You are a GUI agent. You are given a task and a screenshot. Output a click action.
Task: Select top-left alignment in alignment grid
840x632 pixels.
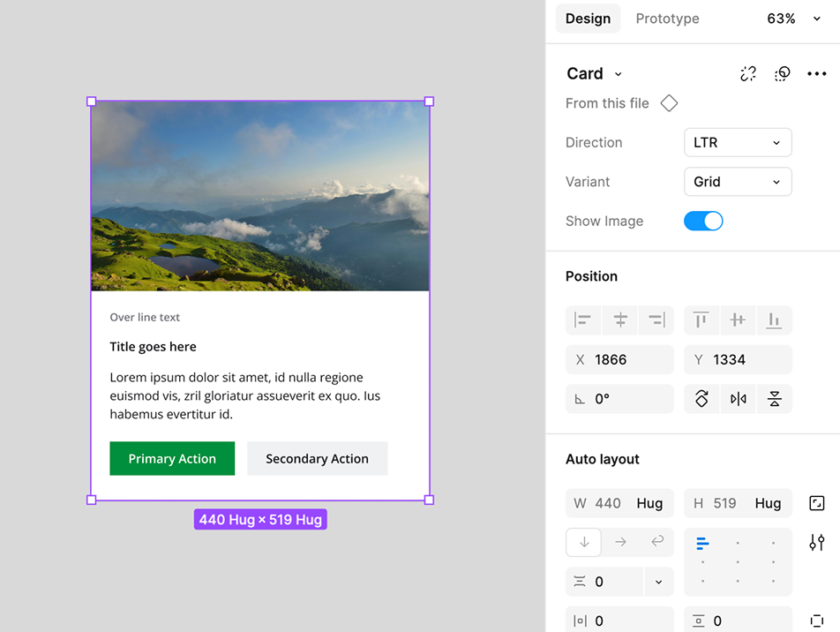pos(702,544)
